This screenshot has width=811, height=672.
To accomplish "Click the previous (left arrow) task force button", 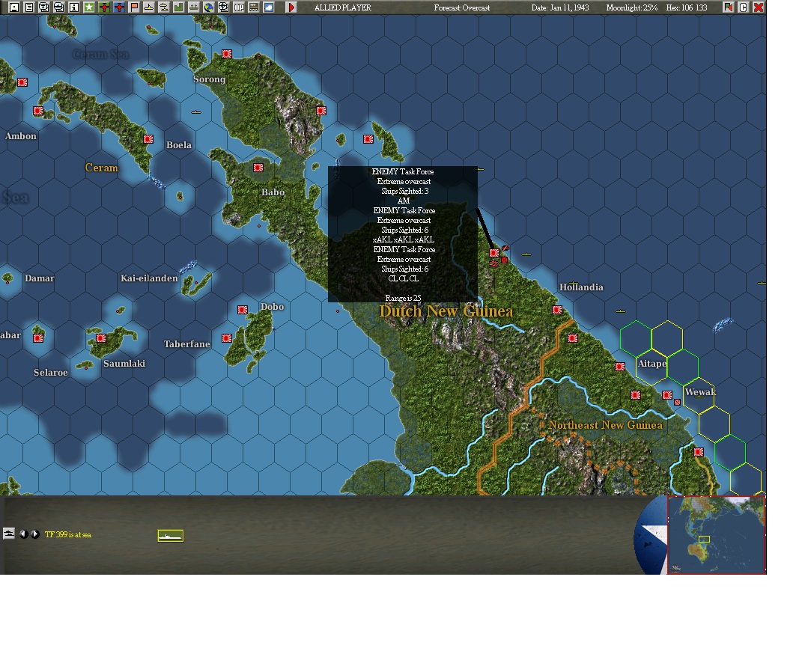I will pyautogui.click(x=24, y=534).
